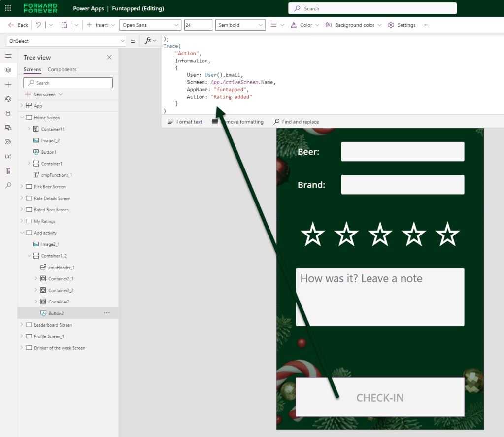Screen dimensions: 504x437
Task: Click Format text below formula bar
Action: pyautogui.click(x=185, y=122)
